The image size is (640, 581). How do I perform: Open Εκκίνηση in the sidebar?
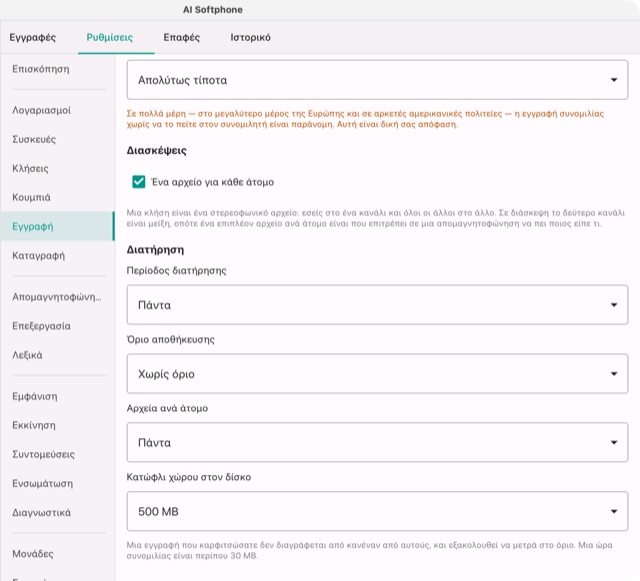click(57, 425)
